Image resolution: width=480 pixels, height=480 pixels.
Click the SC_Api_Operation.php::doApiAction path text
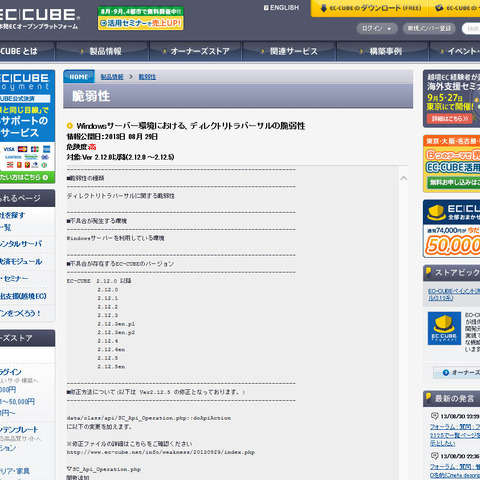149,418
